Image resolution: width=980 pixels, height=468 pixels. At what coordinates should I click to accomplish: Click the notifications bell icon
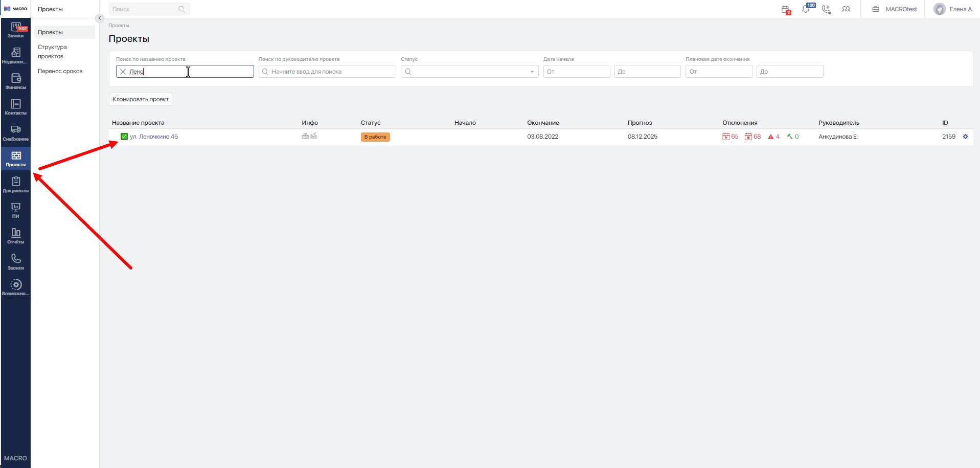(x=806, y=9)
